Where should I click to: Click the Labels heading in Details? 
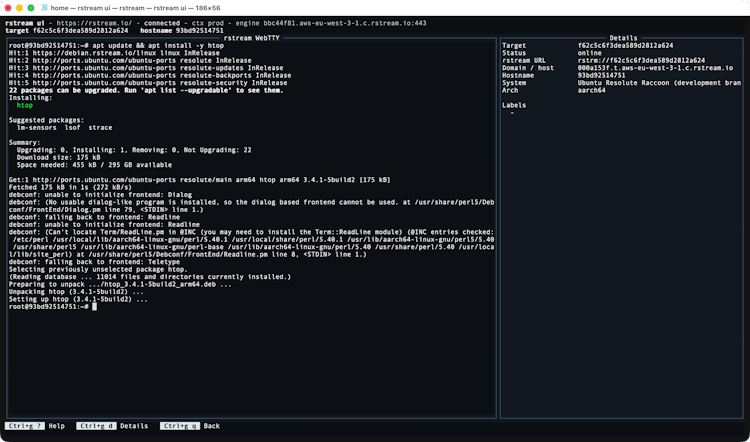513,104
